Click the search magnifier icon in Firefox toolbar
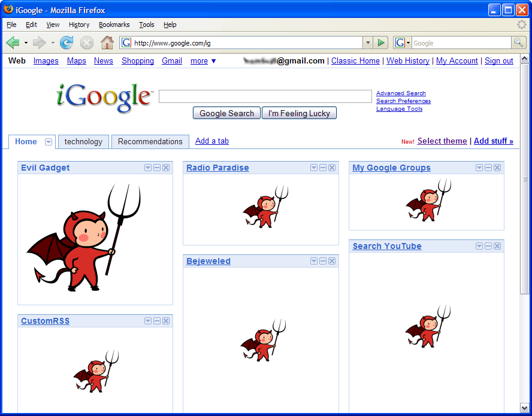The width and height of the screenshot is (532, 416). 518,42
